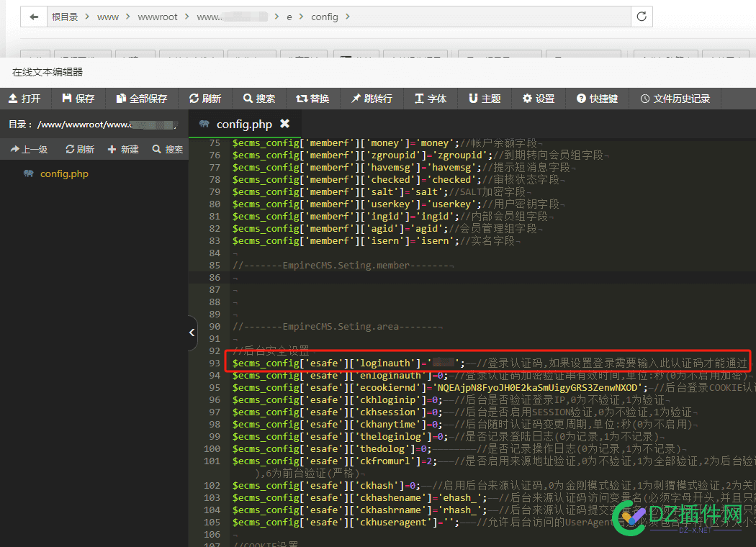The height and width of the screenshot is (547, 756).
Task: Refresh file list in sidebar
Action: [x=80, y=150]
